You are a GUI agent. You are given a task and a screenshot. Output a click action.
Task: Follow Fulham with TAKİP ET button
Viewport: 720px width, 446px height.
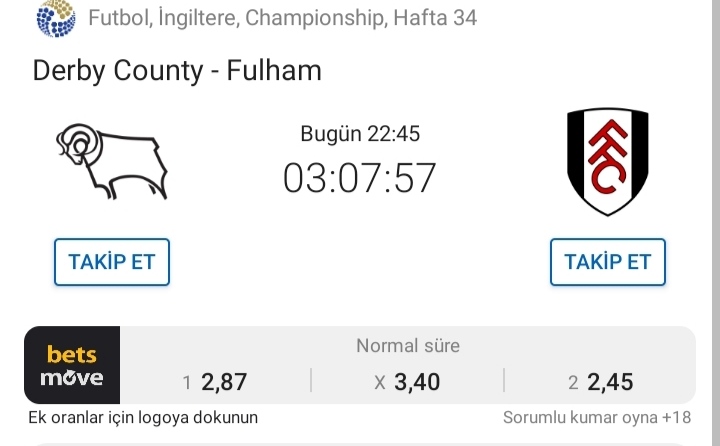(x=608, y=262)
